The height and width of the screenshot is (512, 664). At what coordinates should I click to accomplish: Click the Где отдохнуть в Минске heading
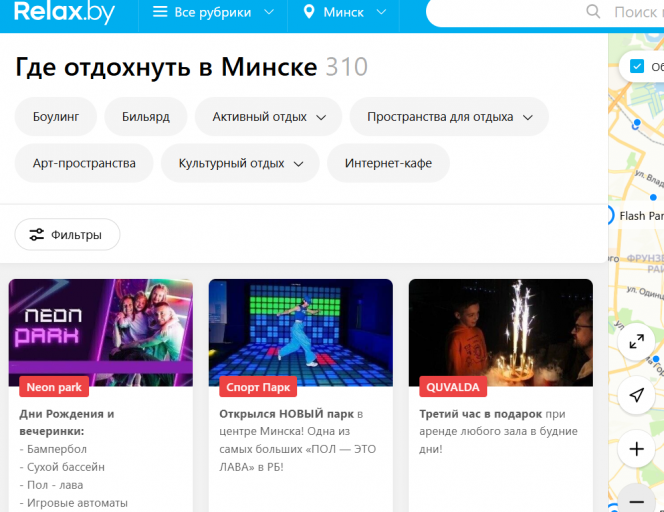(166, 67)
